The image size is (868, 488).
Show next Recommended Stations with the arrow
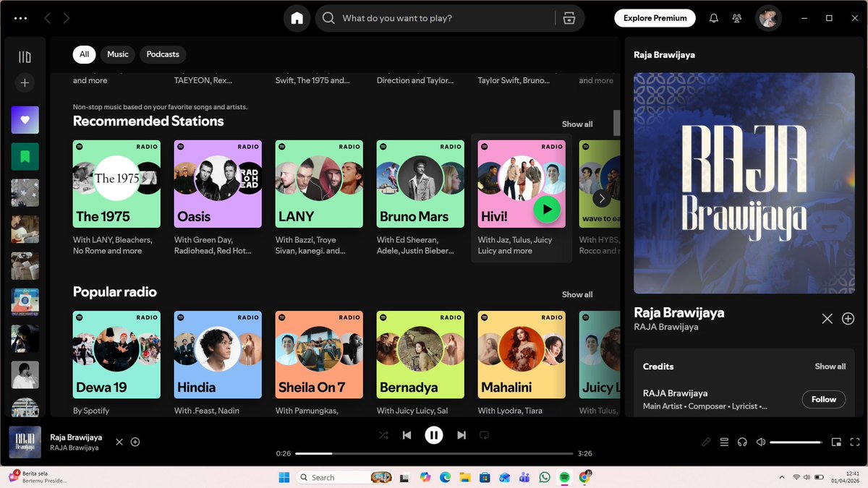(602, 197)
